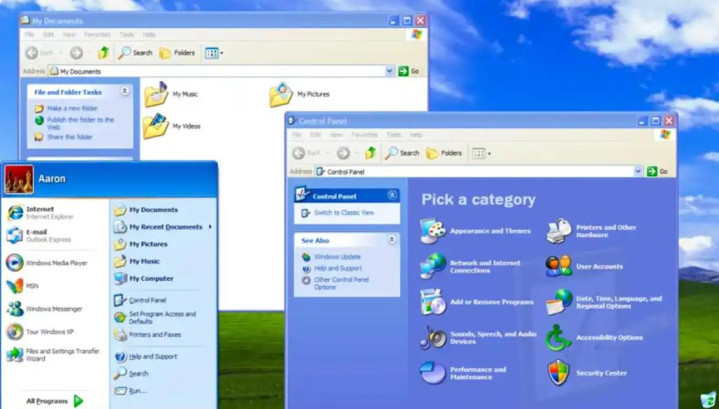Open the My Pictures folder icon

[281, 94]
